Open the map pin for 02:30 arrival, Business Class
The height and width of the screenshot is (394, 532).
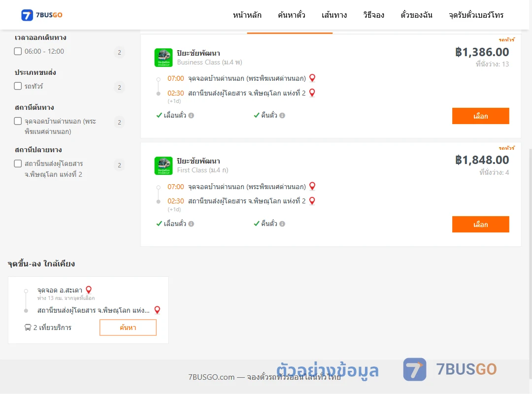click(312, 93)
